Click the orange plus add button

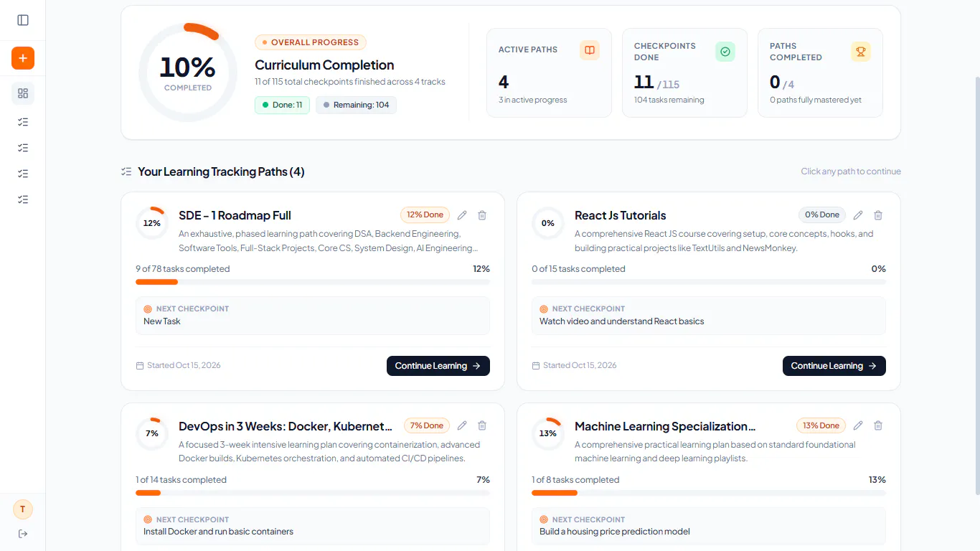23,58
